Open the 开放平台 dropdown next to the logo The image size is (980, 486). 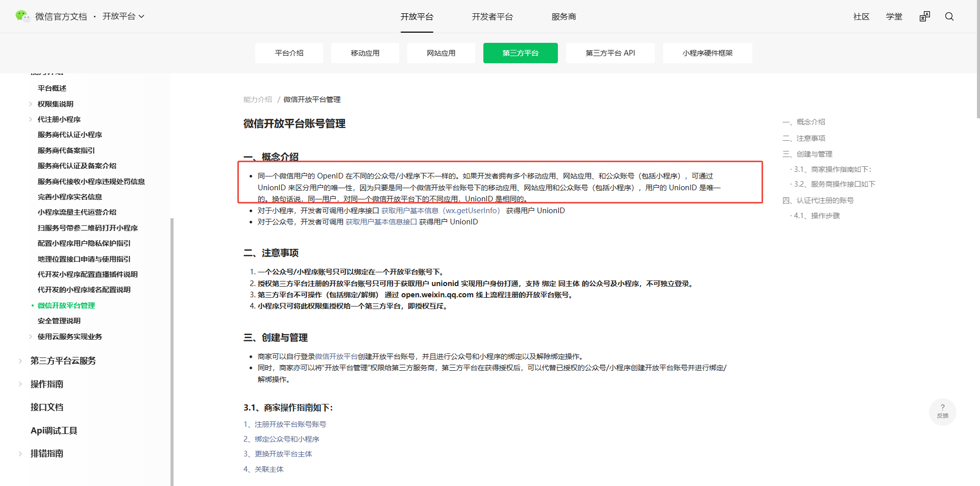coord(124,16)
